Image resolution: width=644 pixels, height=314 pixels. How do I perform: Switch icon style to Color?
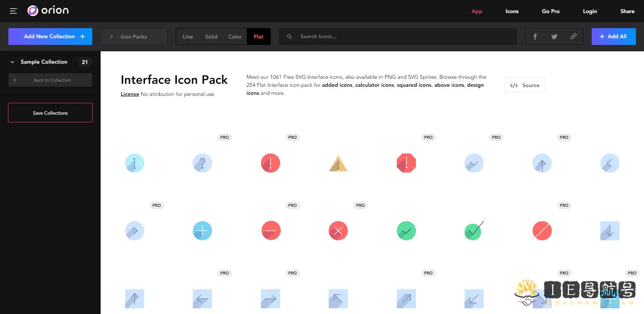pyautogui.click(x=235, y=37)
